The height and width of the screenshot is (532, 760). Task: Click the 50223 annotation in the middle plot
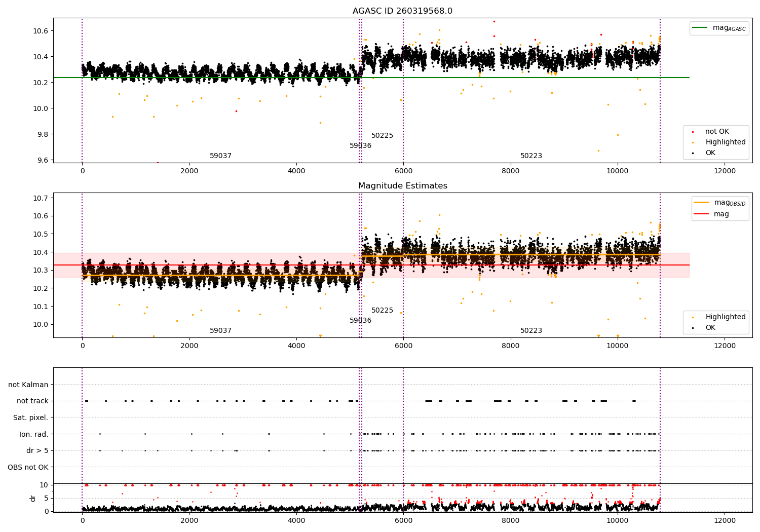(x=531, y=331)
